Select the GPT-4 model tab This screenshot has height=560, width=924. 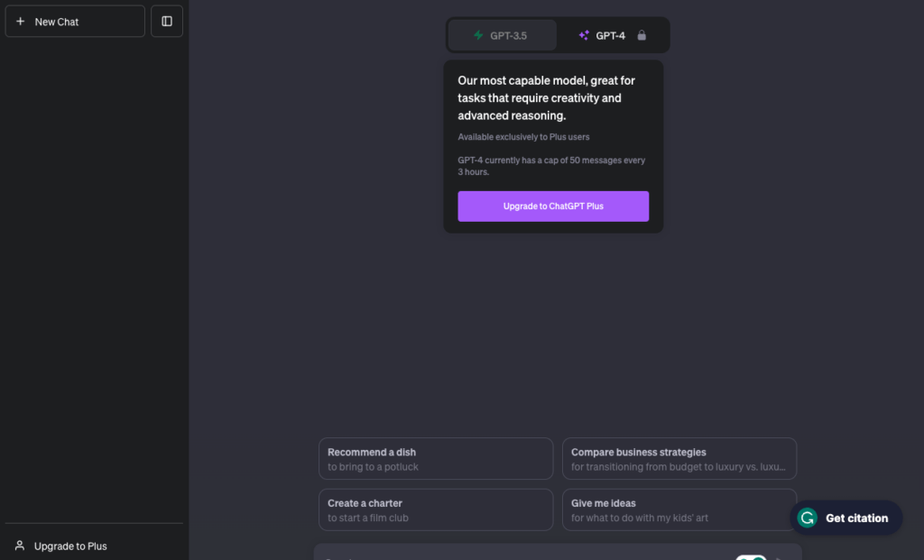tap(613, 35)
